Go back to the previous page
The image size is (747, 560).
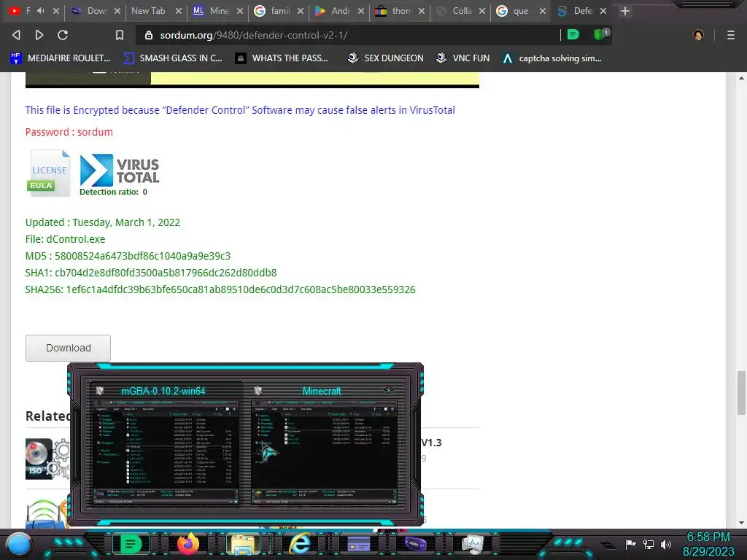click(16, 35)
